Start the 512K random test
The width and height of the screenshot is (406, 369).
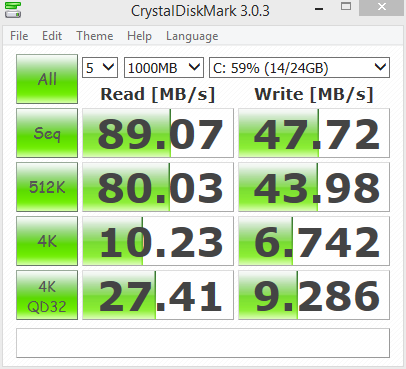pos(47,187)
